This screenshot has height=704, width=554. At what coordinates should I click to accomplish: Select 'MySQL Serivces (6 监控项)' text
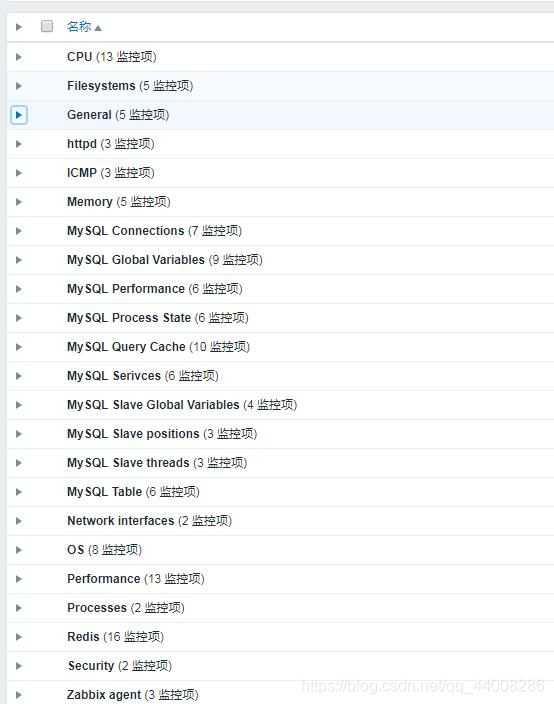(x=143, y=376)
